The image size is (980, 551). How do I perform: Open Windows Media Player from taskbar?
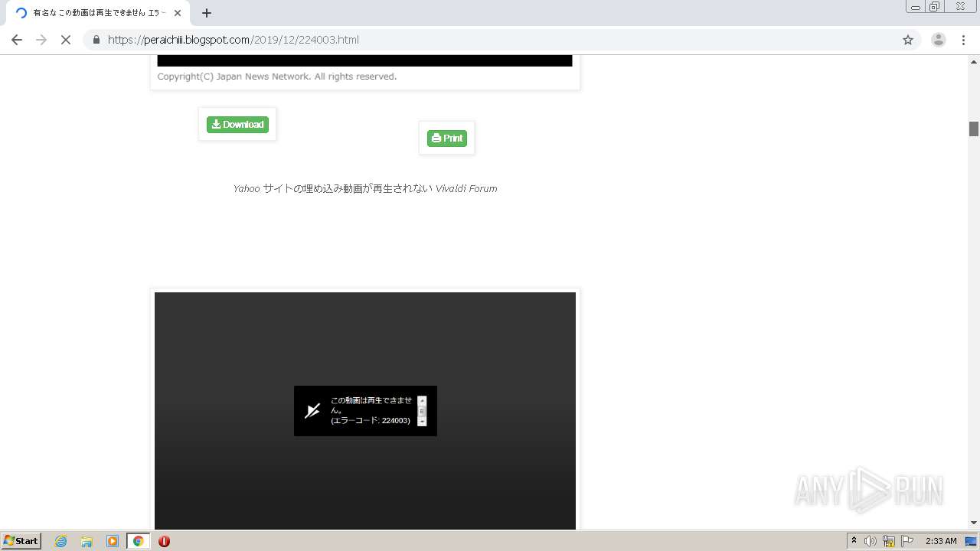(x=113, y=541)
